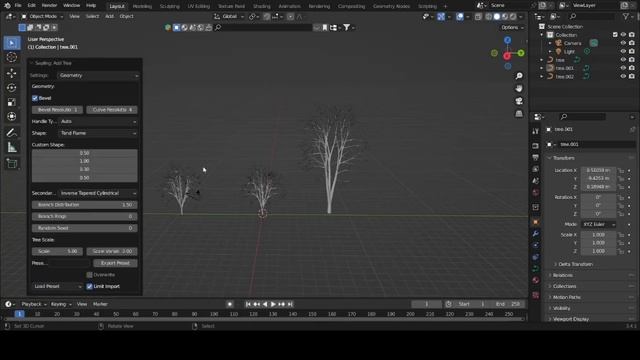
Task: Open the Object Mode dropdown
Action: click(42, 16)
